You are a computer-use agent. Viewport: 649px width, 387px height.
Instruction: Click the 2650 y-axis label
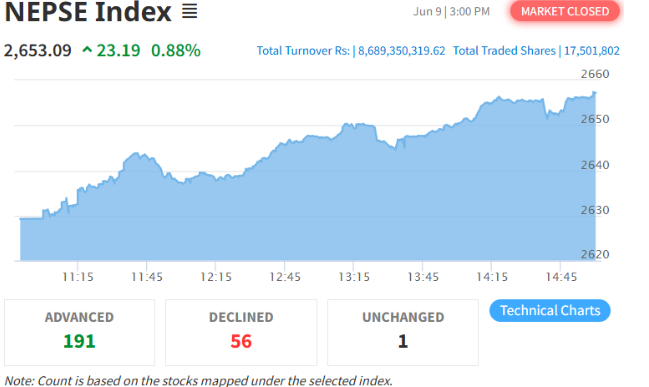click(595, 119)
